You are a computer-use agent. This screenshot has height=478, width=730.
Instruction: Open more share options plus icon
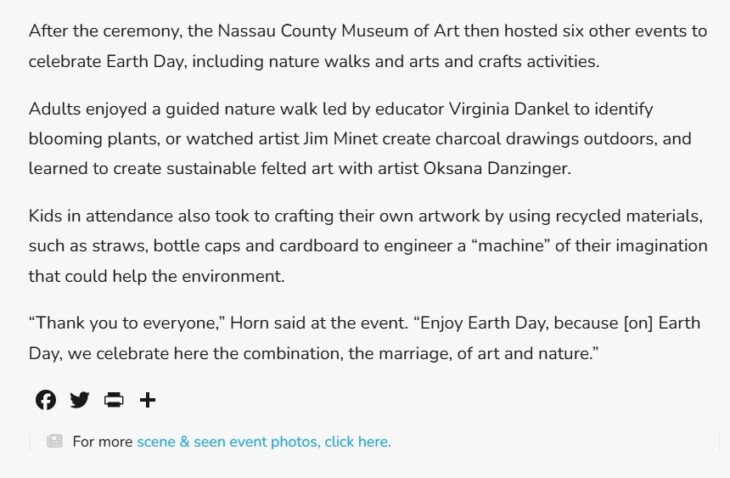point(148,400)
